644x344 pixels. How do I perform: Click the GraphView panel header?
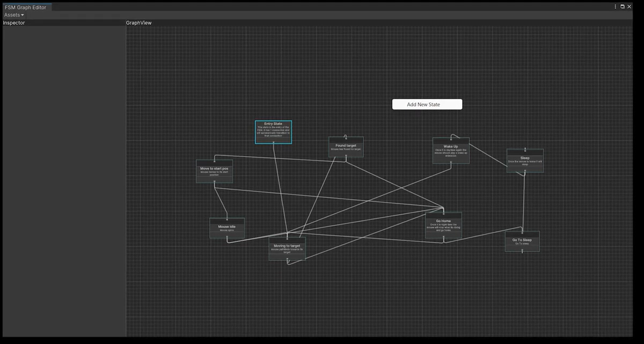coord(138,23)
